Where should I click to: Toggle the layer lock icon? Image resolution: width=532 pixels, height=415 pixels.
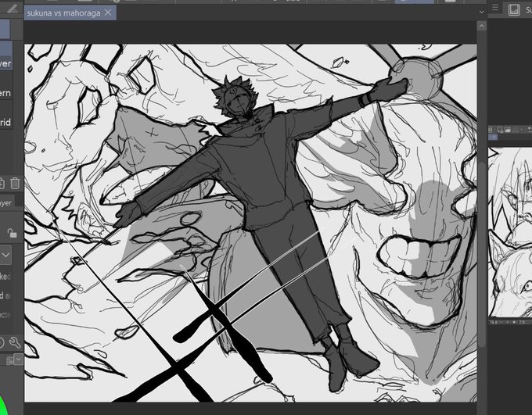coord(12,233)
